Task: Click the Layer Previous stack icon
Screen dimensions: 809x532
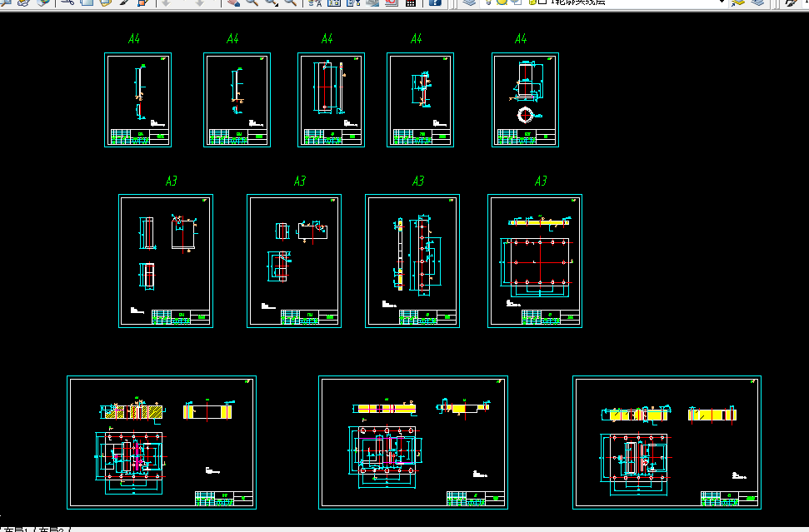Action: tap(757, 2)
